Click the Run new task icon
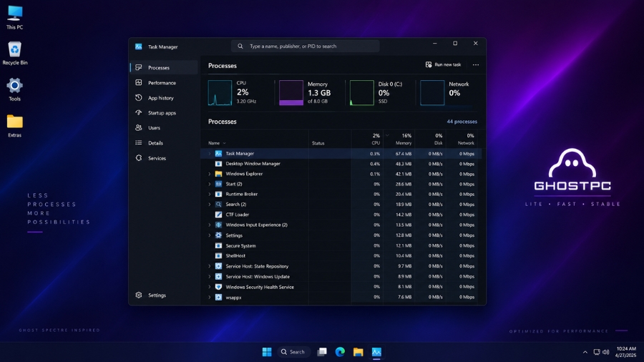This screenshot has width=644, height=362. 429,64
